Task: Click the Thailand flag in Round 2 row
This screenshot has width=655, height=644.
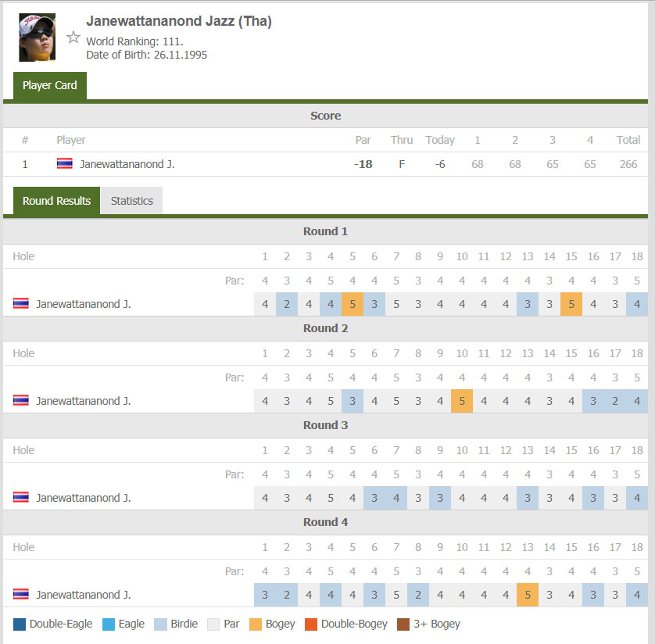Action: tap(21, 400)
